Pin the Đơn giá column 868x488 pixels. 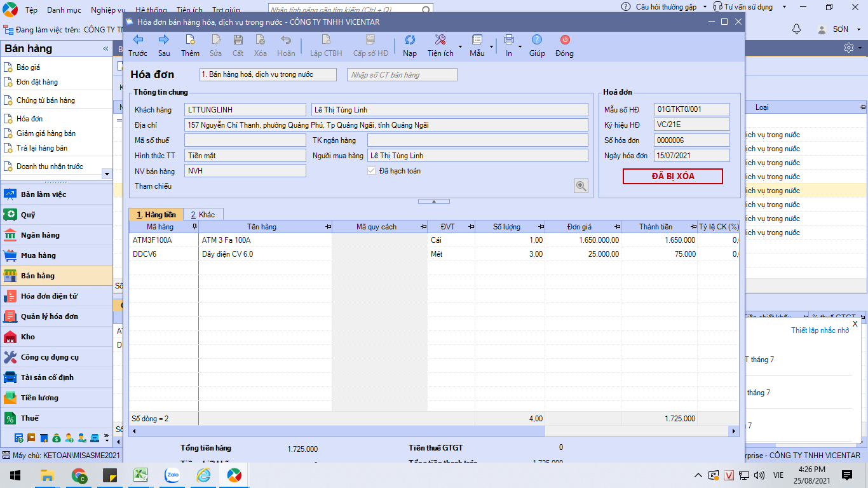point(617,227)
